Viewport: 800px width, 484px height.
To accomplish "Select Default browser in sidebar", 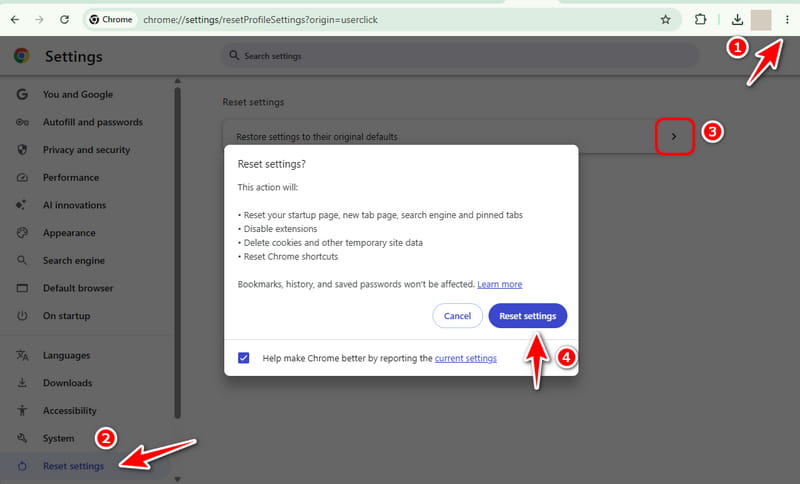I will click(x=78, y=288).
